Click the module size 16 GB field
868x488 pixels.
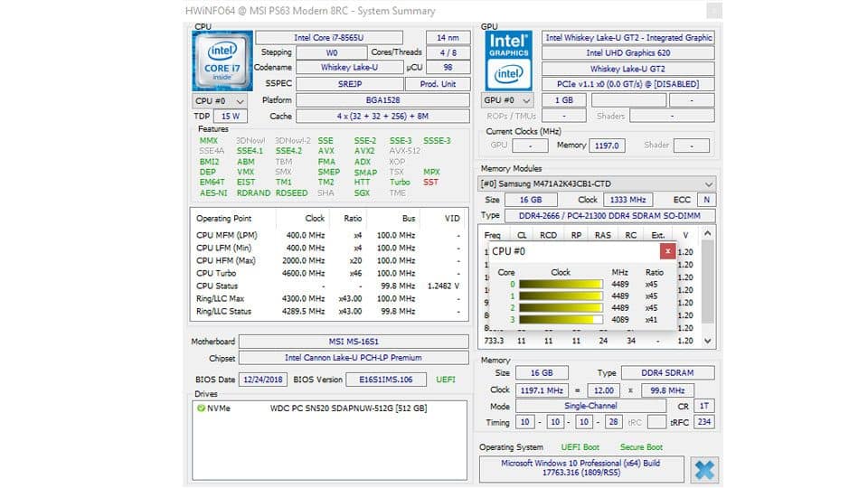tap(531, 200)
